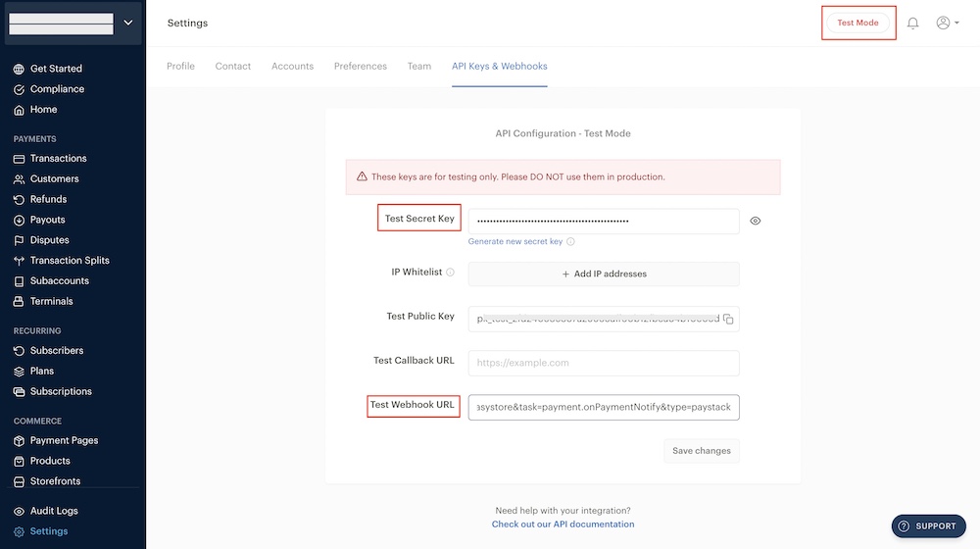The height and width of the screenshot is (549, 980).
Task: Switch to the Preferences tab
Action: point(360,66)
